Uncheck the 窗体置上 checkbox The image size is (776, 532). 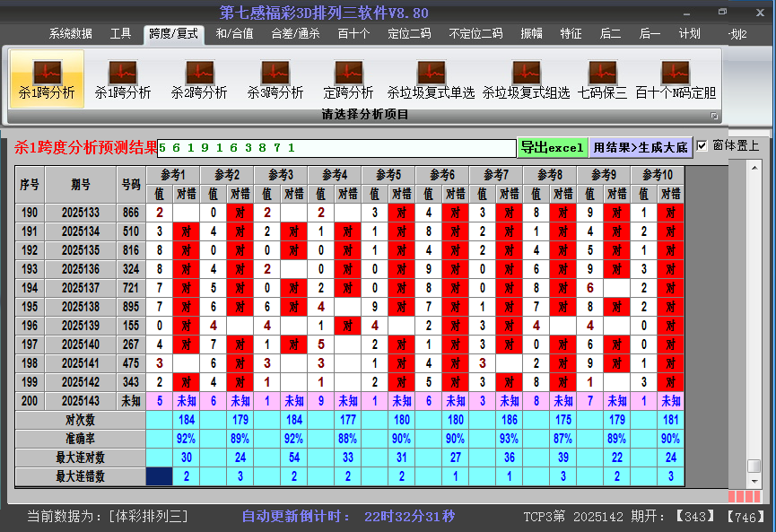pyautogui.click(x=702, y=145)
